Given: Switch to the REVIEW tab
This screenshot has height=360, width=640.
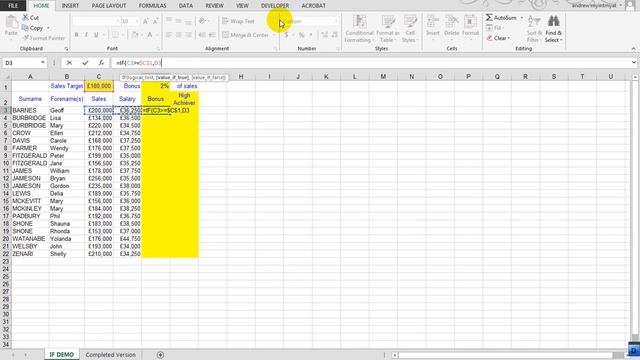Looking at the screenshot, I should [214, 6].
